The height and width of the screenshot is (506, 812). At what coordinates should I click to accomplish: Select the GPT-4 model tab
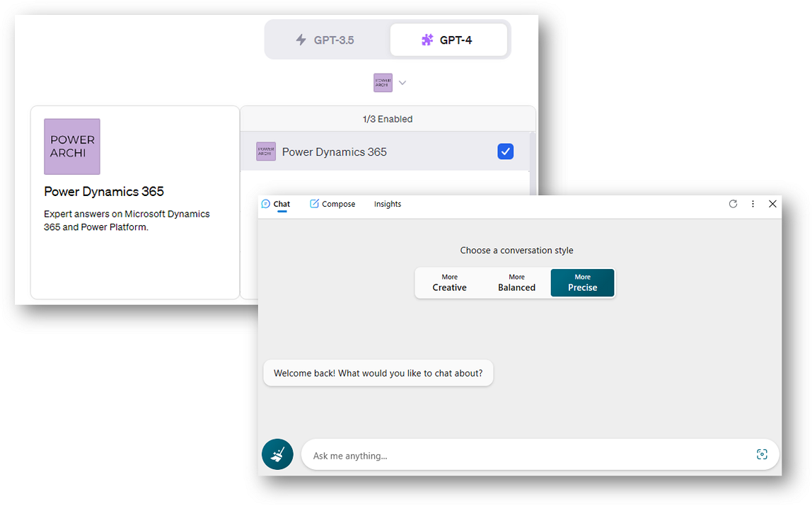click(448, 40)
